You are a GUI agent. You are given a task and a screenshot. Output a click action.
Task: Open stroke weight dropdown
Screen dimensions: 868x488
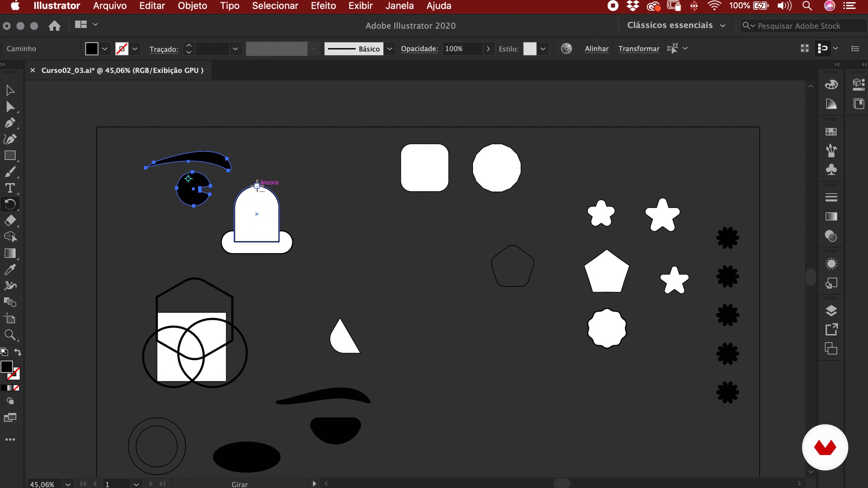(x=235, y=49)
